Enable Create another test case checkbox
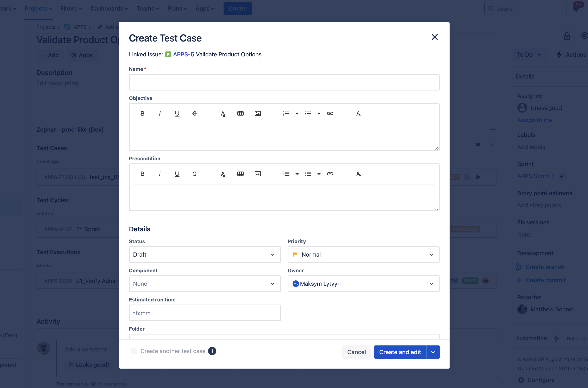588x388 pixels. [x=134, y=351]
